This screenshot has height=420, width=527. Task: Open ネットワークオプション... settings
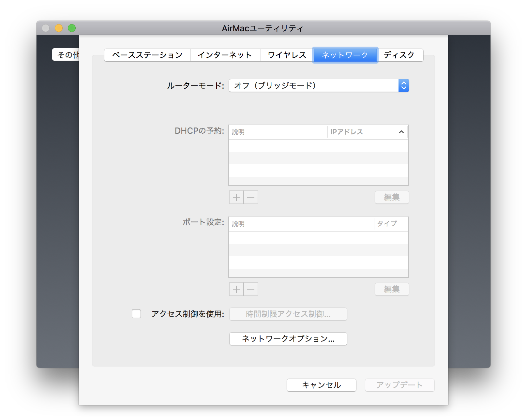pos(288,339)
